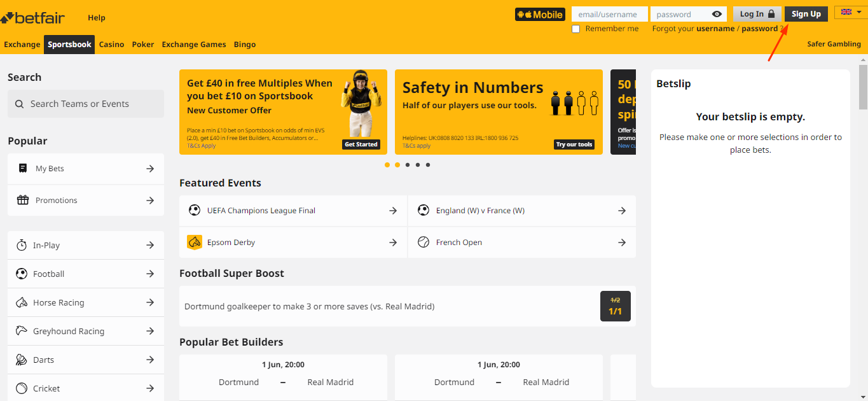Open the Safer Gambling link
Image resolution: width=868 pixels, height=401 pixels.
click(x=834, y=44)
